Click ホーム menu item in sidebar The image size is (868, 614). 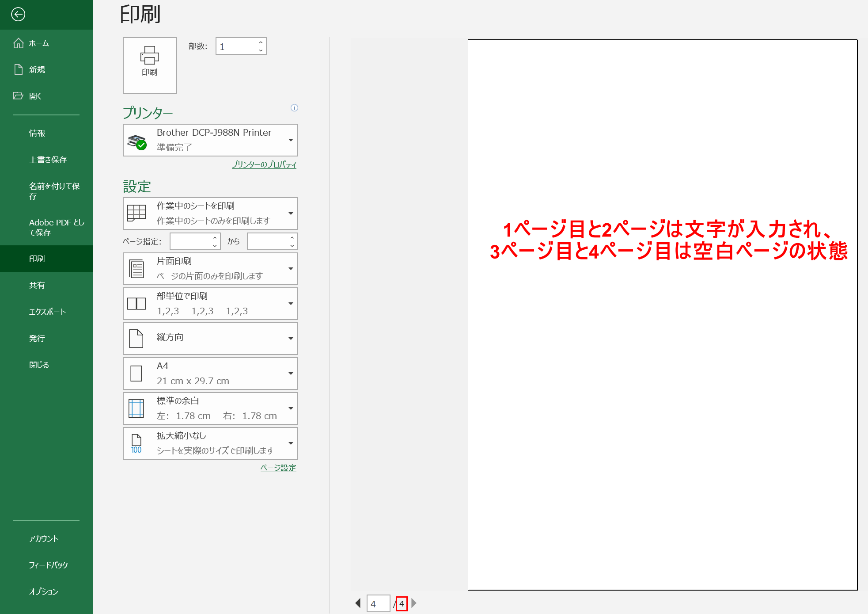pyautogui.click(x=37, y=43)
